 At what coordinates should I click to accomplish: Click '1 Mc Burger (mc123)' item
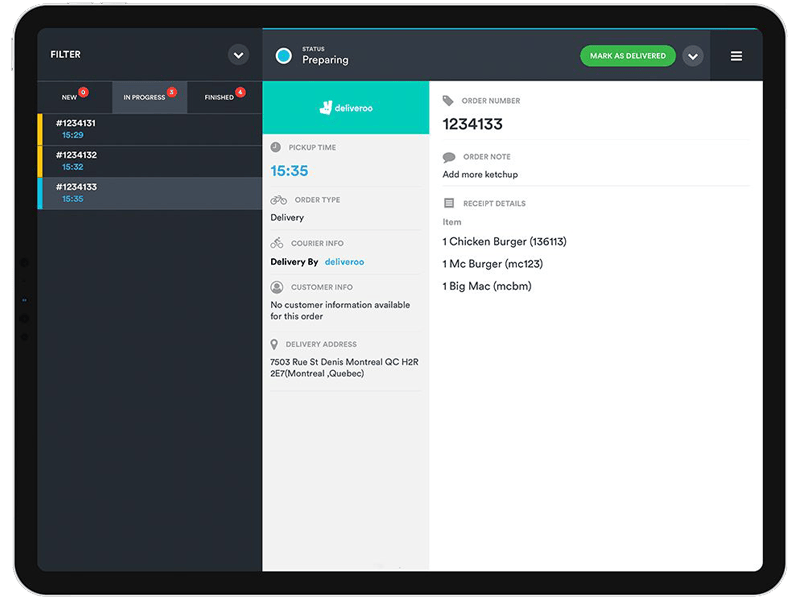click(x=493, y=264)
